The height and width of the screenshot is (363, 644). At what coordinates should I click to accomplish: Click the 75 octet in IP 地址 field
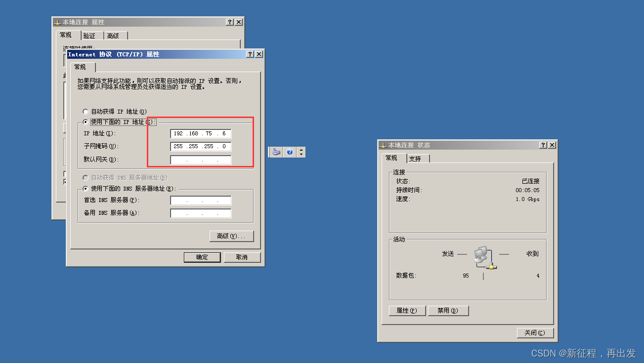click(x=209, y=134)
